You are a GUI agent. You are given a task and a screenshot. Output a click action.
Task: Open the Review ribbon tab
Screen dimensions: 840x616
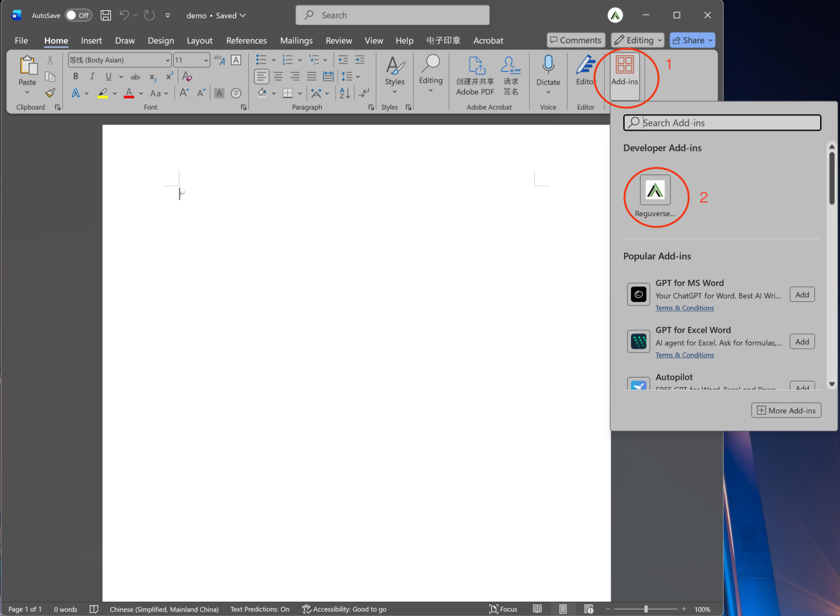click(x=339, y=40)
